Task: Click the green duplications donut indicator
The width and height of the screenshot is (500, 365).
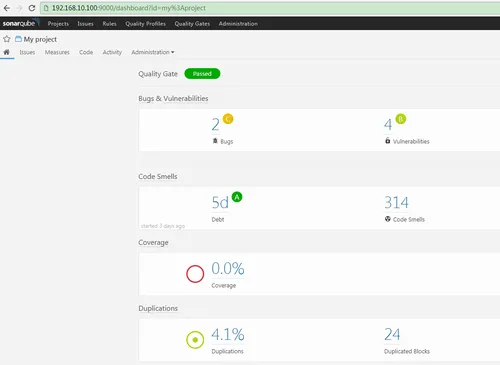Action: (x=195, y=340)
